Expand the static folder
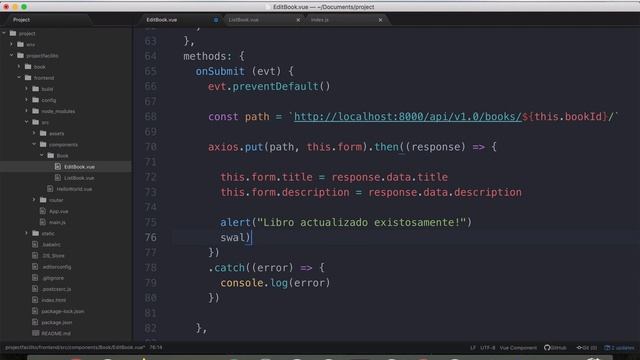Viewport: 640px width, 360px height. point(27,233)
